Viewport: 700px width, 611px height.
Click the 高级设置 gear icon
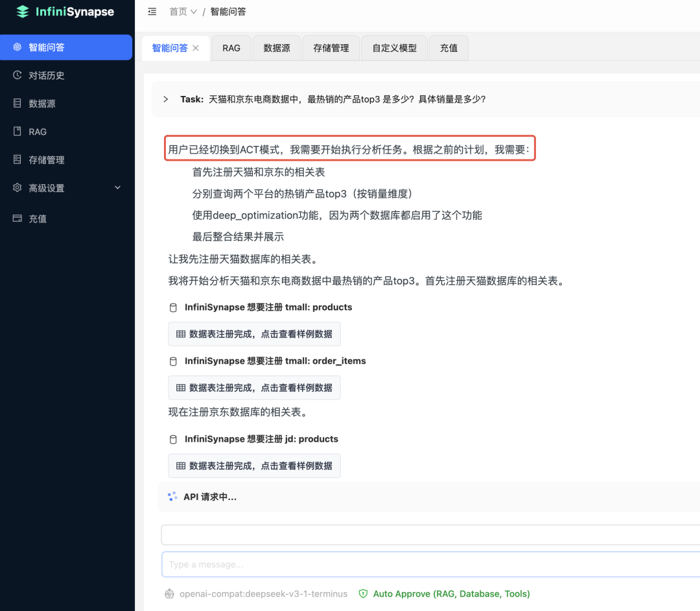pyautogui.click(x=17, y=187)
